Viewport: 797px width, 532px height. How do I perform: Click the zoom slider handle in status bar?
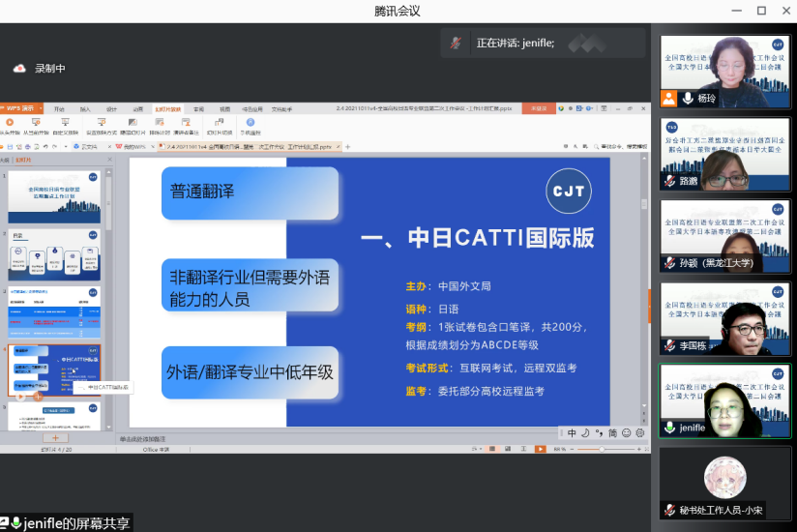(602, 449)
